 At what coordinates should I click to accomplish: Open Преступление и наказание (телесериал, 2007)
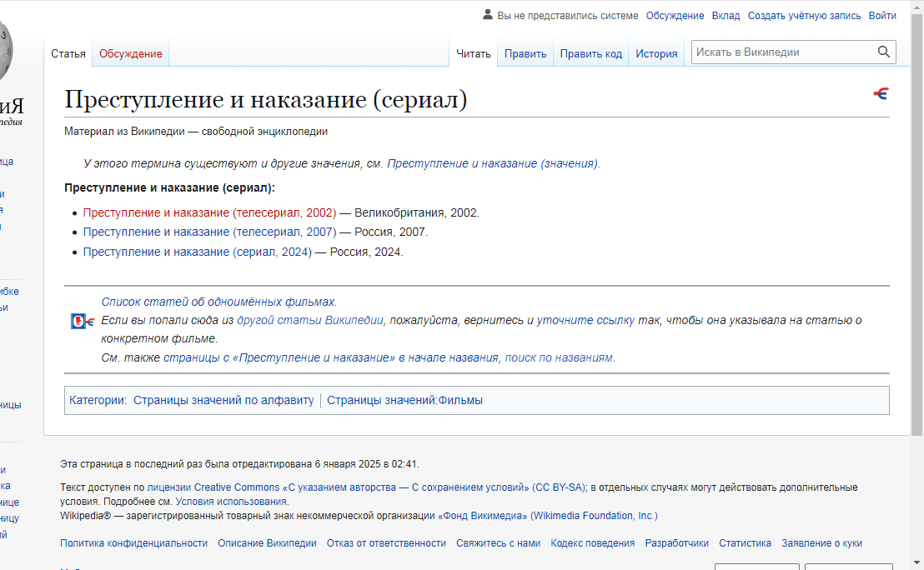click(209, 232)
